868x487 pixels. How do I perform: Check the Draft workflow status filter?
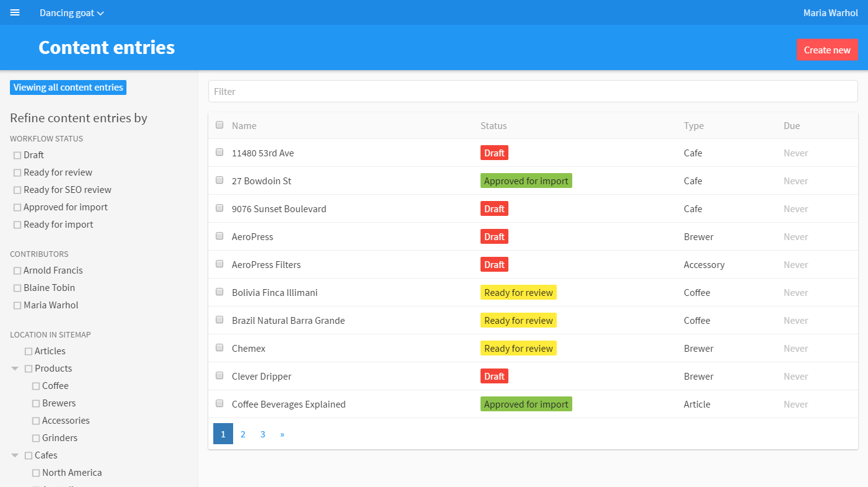(x=17, y=156)
